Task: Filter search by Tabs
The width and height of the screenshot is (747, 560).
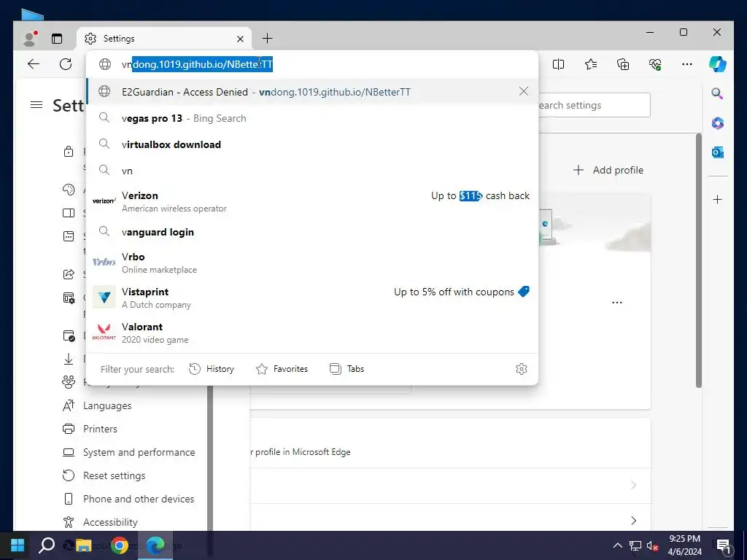Action: coord(347,368)
